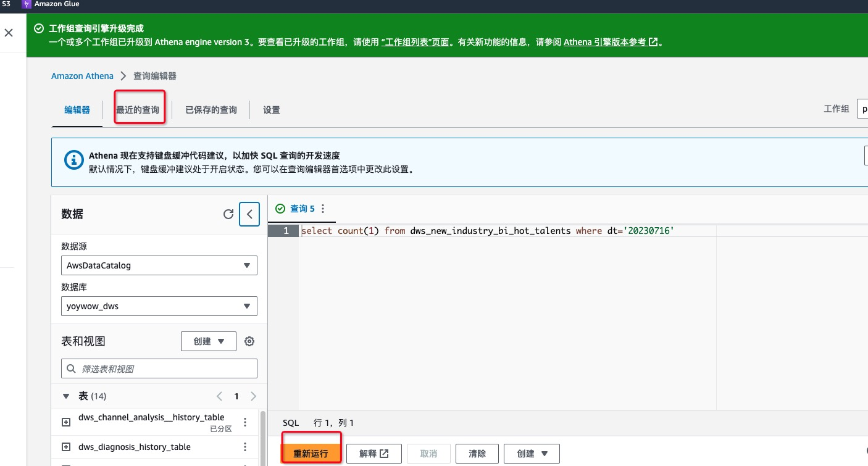Click the 重新运行 button
This screenshot has height=466, width=868.
click(311, 454)
